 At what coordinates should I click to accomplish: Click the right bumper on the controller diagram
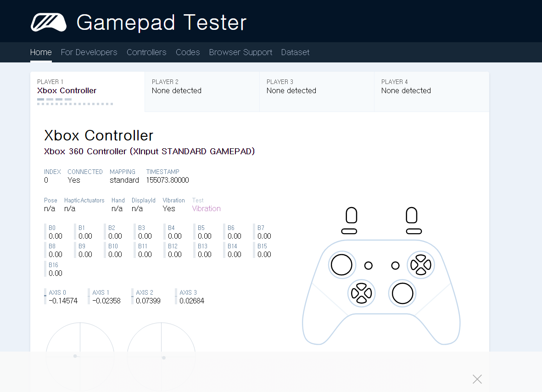[414, 231]
